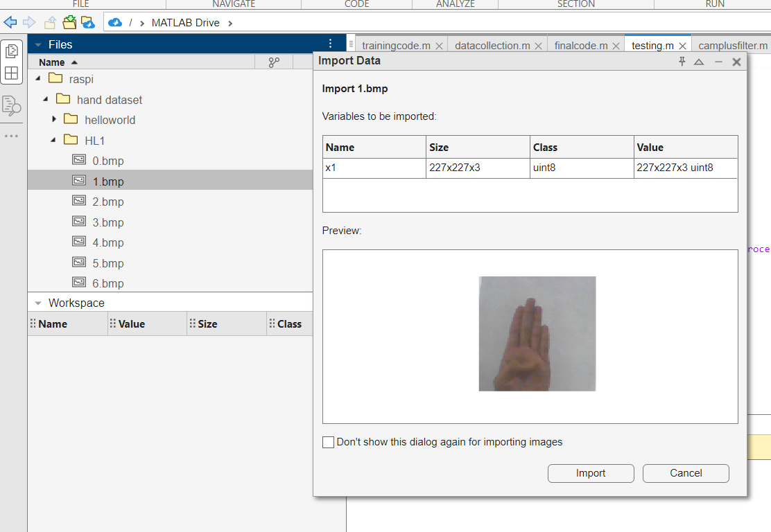Collapse the Workspace panel

[37, 303]
